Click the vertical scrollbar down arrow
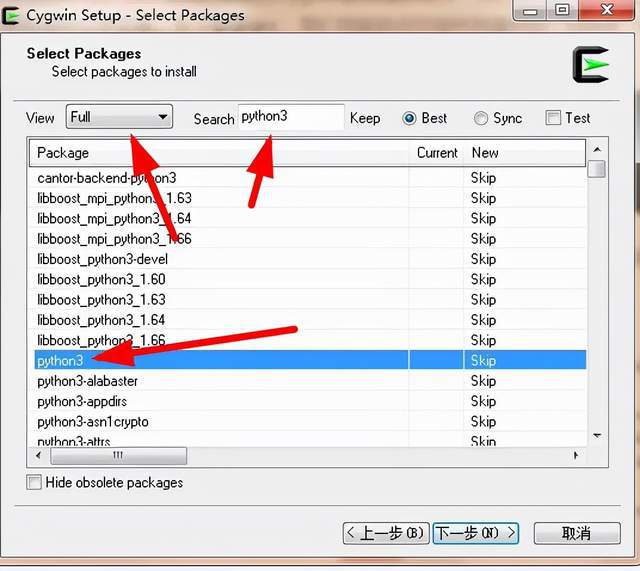 coord(597,435)
